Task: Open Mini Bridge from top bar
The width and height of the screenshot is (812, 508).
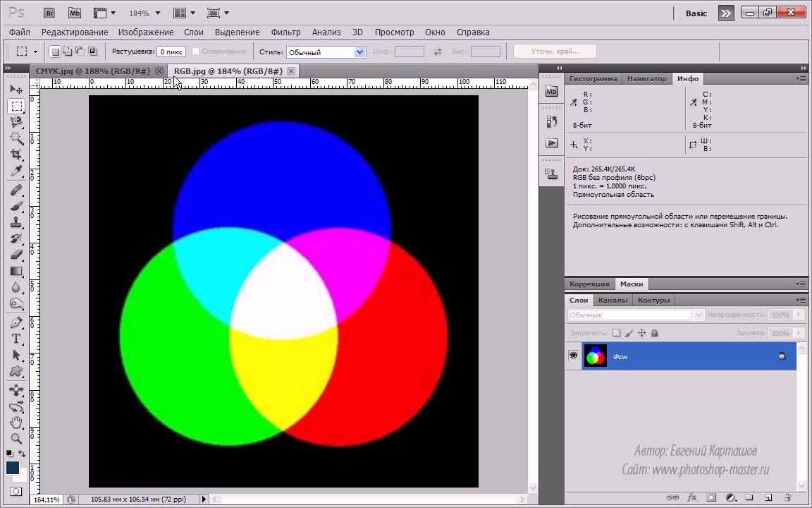Action: coord(75,13)
